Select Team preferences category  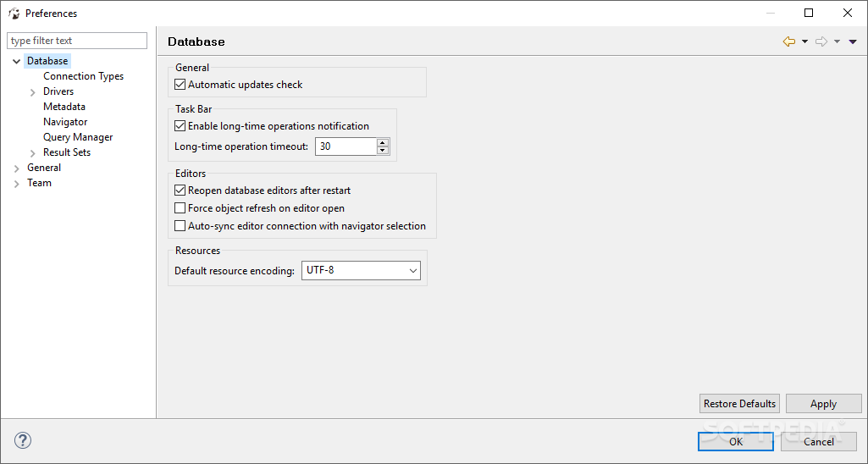point(39,183)
